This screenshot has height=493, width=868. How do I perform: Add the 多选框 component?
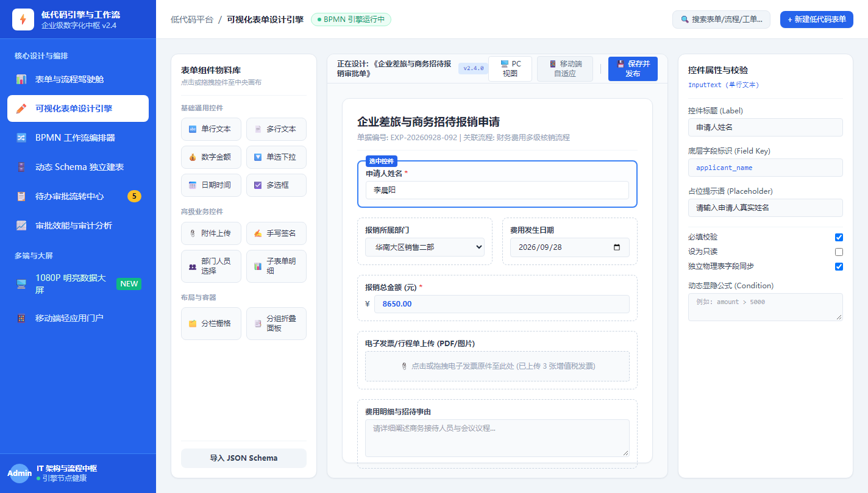tap(276, 185)
